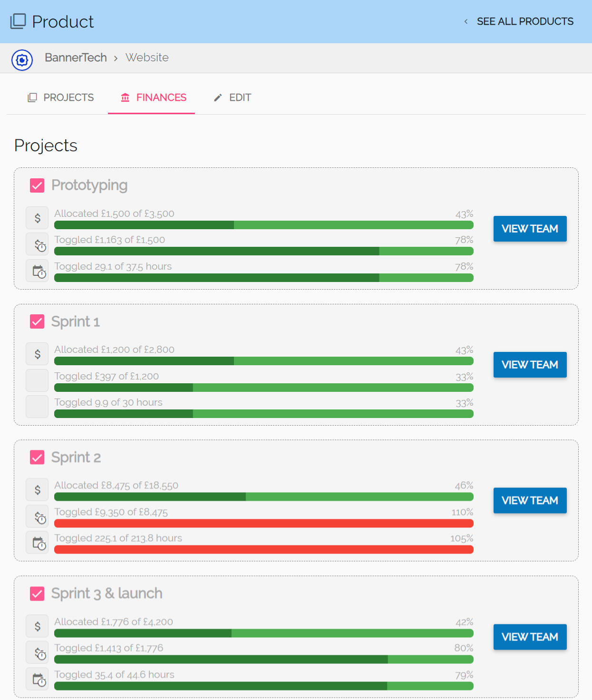The width and height of the screenshot is (592, 700).
Task: Click the money-timer icon in Prototyping card
Action: [x=37, y=244]
